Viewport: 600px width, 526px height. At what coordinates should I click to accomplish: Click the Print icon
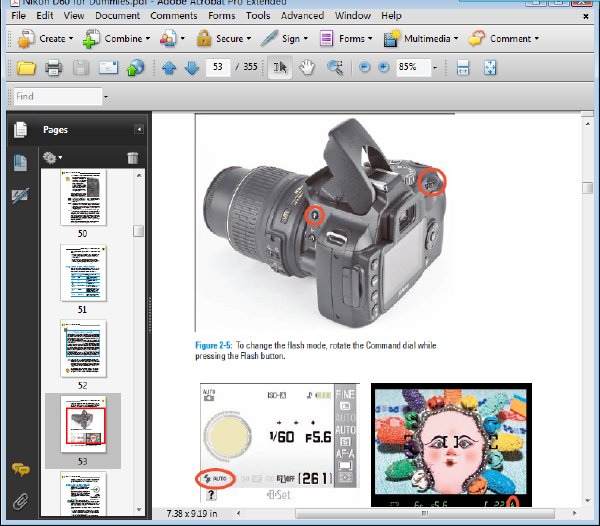pos(53,68)
